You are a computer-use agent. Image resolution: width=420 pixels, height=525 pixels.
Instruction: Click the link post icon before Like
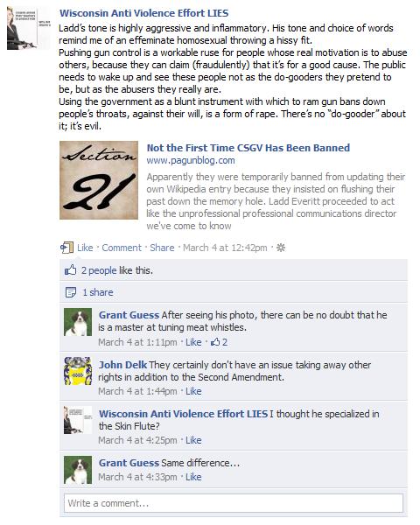(67, 248)
